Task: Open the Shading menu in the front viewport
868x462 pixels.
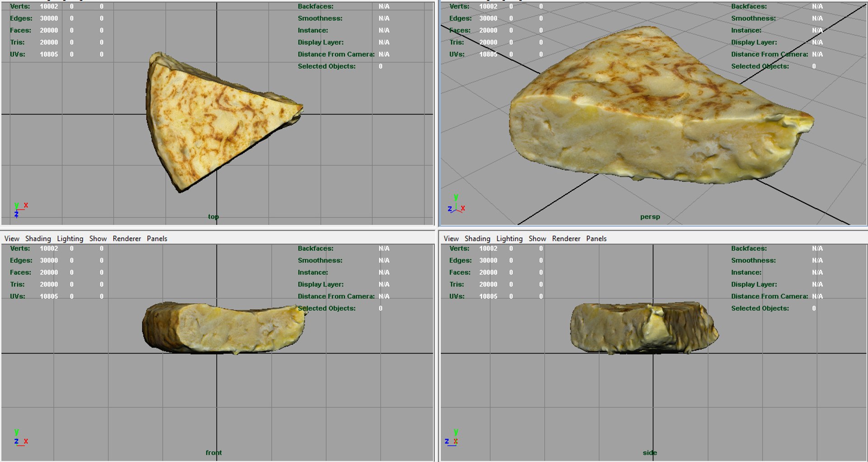Action: coord(38,238)
